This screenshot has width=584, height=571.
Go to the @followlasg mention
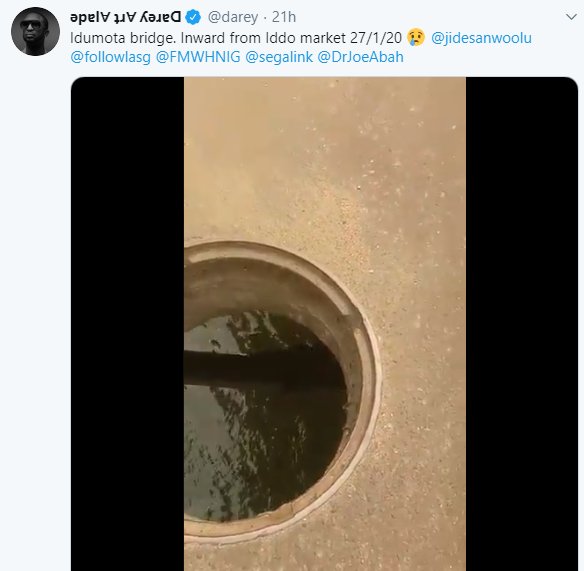pos(111,57)
